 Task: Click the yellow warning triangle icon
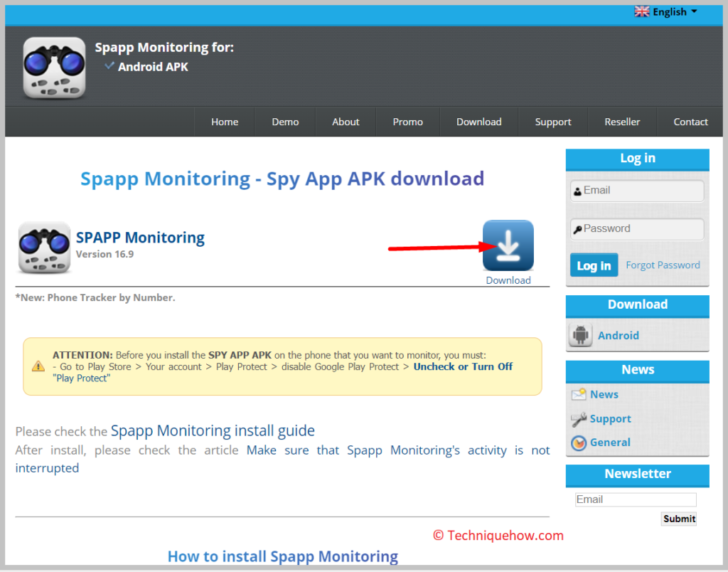[x=38, y=366]
